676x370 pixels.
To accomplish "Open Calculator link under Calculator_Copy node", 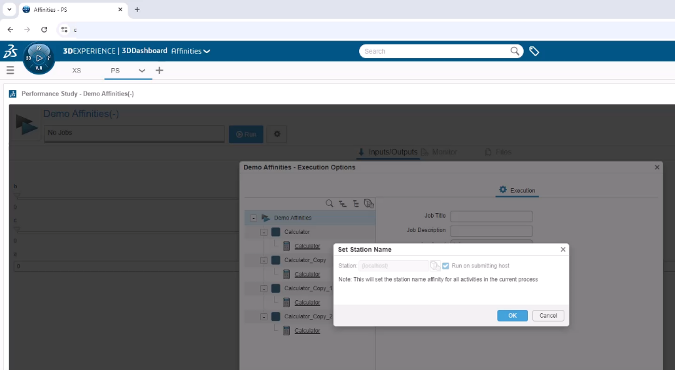I will [307, 274].
